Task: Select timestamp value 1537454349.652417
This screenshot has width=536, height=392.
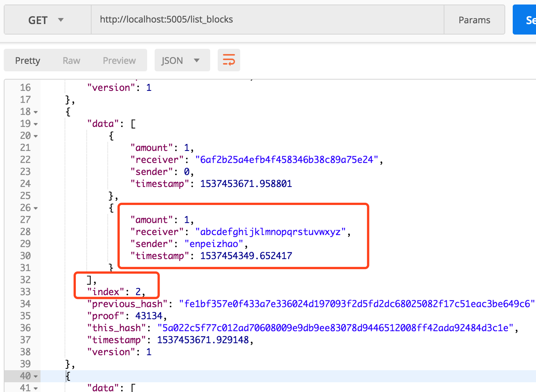Action: [x=246, y=256]
